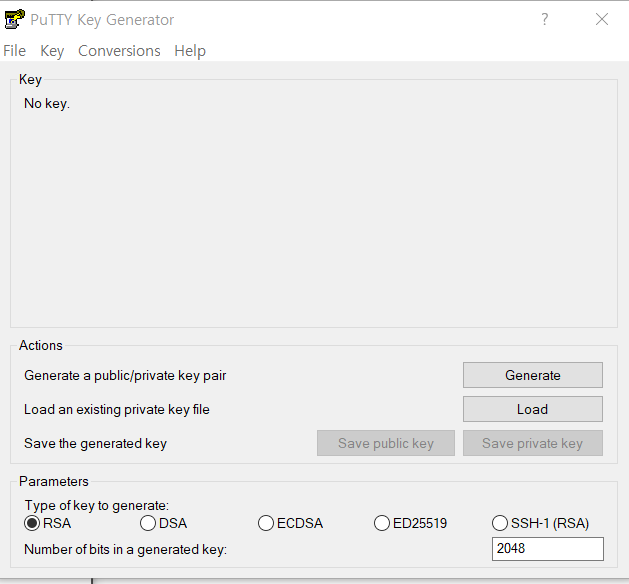Screen dimensions: 629x584
Task: Click the number of bits field showing 2048
Action: pyautogui.click(x=548, y=549)
